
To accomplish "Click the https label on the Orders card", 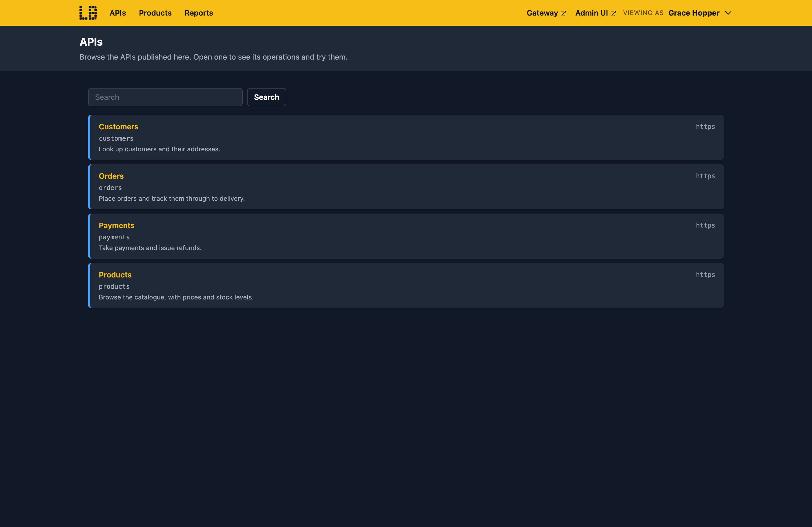I will coord(706,176).
